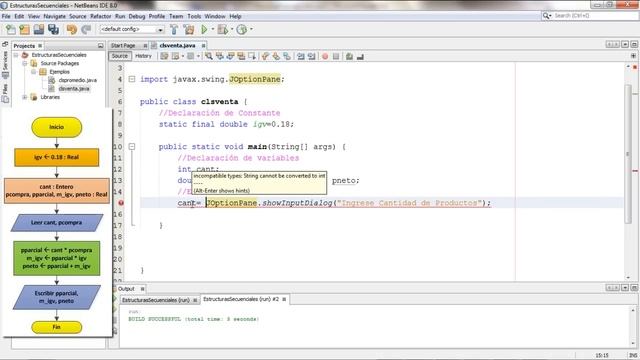Open the Refactor menu
The width and height of the screenshot is (640, 360).
pyautogui.click(x=100, y=16)
